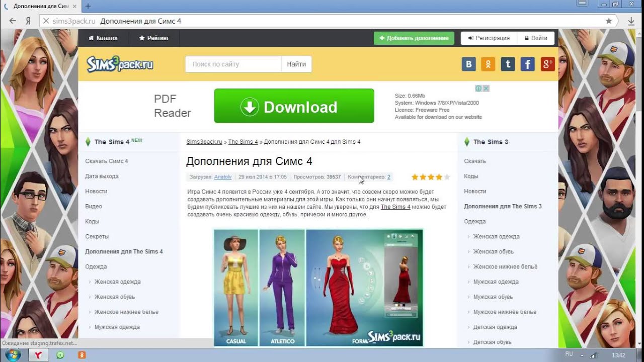This screenshot has width=644, height=362.
Task: Click Sims3pack.ru breadcrumb link
Action: (x=204, y=142)
